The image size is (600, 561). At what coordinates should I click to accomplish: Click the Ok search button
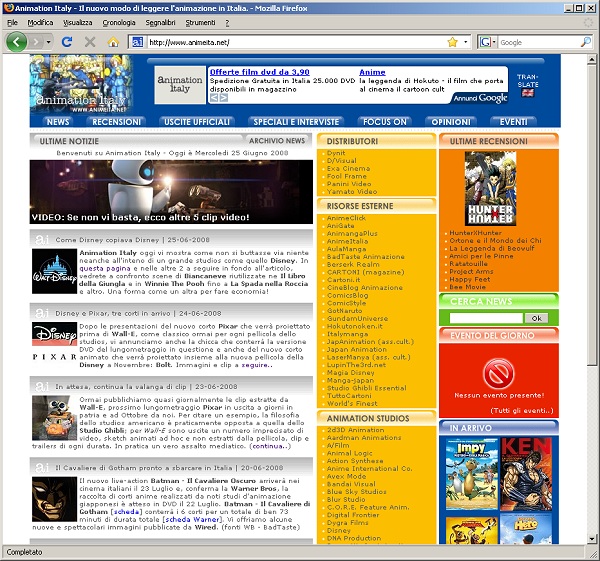(x=536, y=318)
